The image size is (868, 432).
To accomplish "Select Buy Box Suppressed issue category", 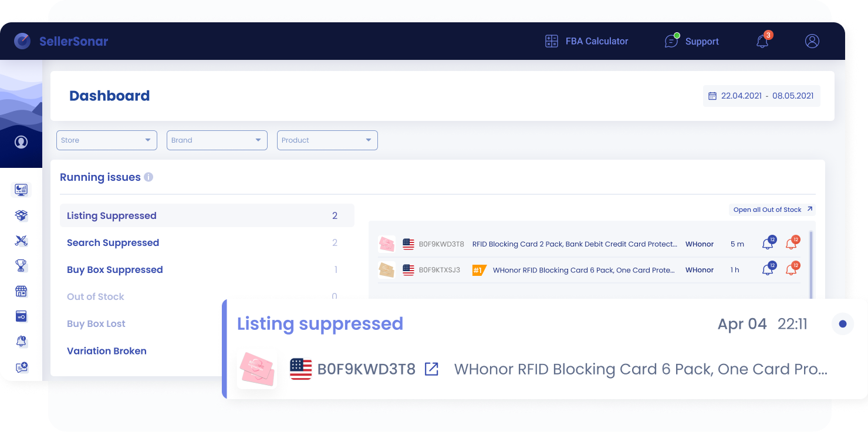I will (115, 270).
